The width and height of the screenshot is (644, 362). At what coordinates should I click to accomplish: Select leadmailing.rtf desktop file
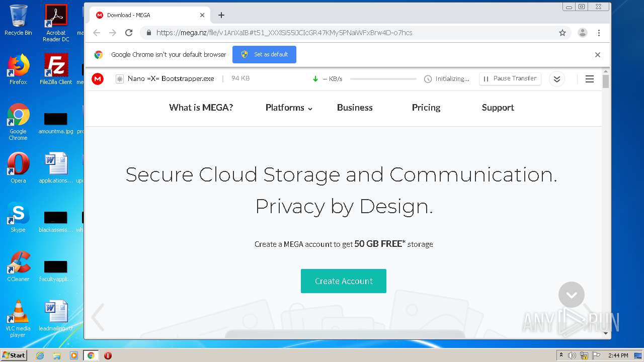(56, 316)
